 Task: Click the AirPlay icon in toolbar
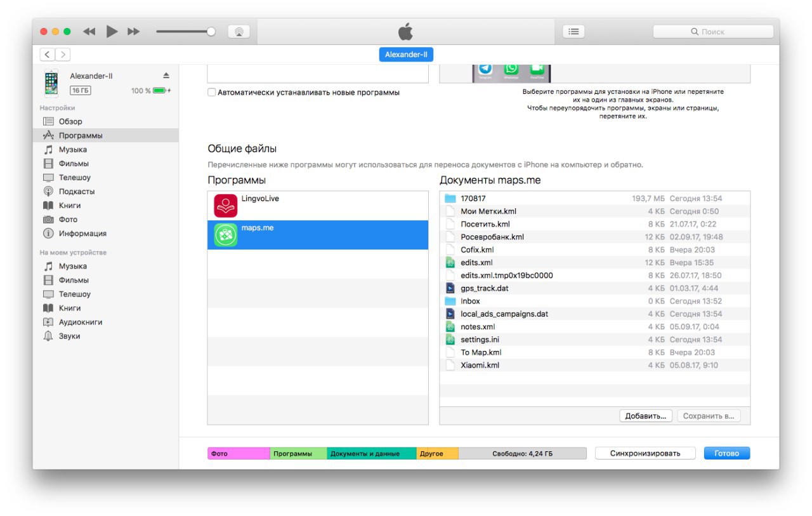coord(239,32)
